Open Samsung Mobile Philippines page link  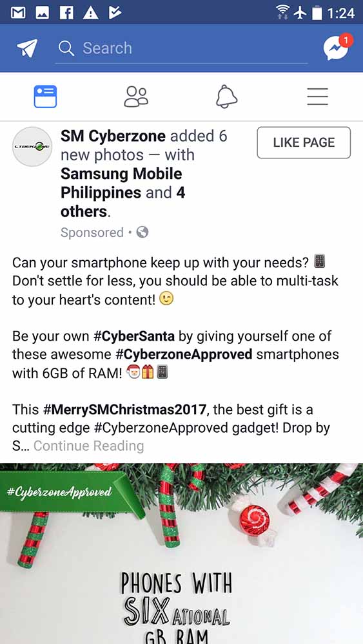click(121, 183)
